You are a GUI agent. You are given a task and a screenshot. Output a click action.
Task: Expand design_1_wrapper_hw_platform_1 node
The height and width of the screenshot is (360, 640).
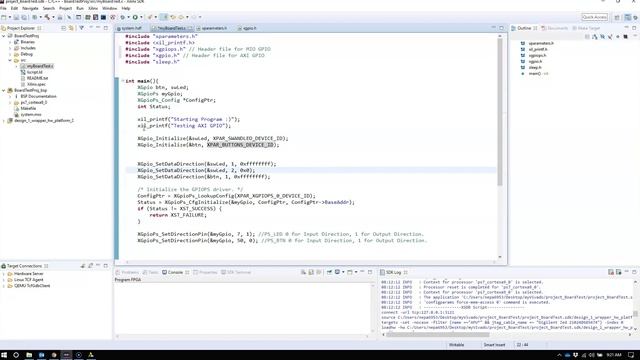4,121
